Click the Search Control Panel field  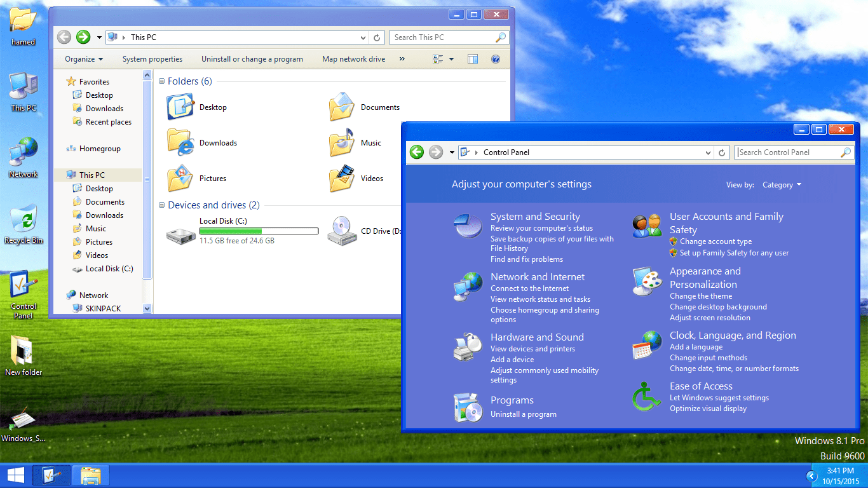[793, 152]
